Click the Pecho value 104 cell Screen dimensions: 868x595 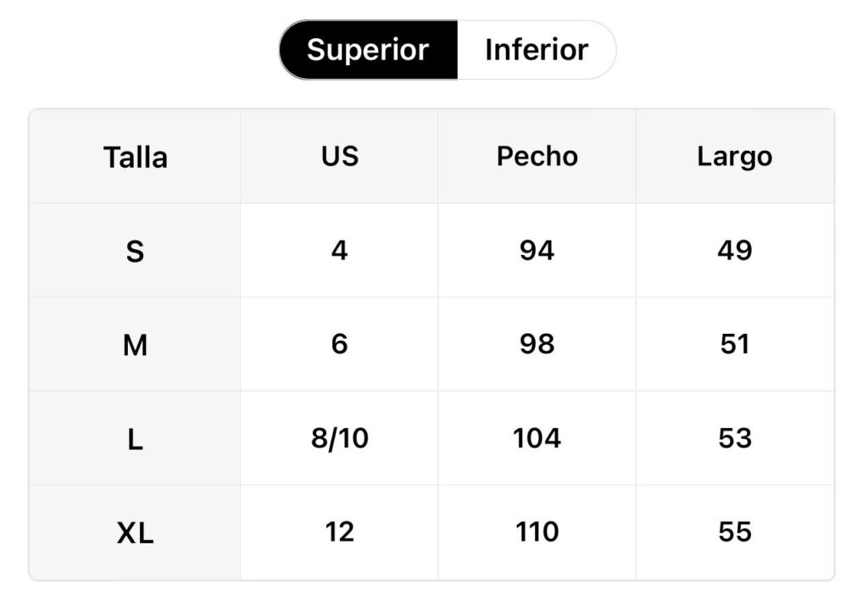pyautogui.click(x=537, y=438)
